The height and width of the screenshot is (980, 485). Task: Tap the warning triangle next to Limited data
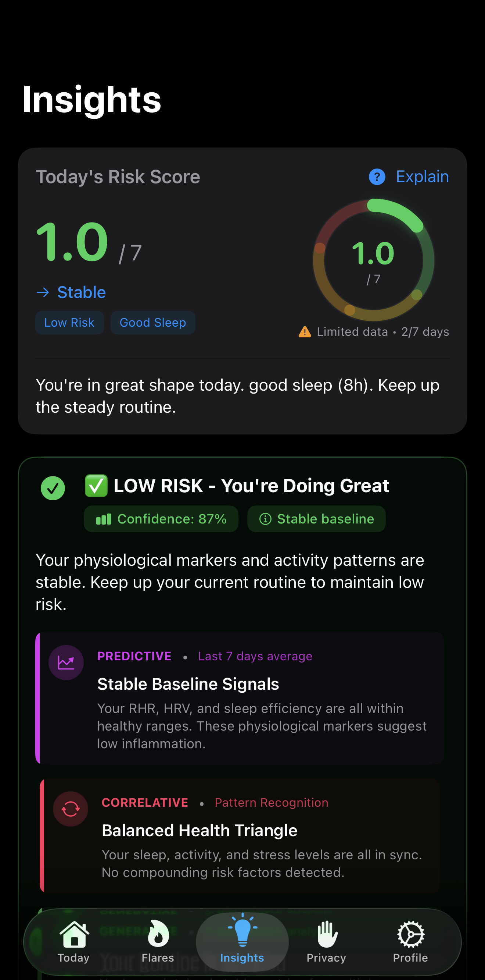pyautogui.click(x=305, y=332)
